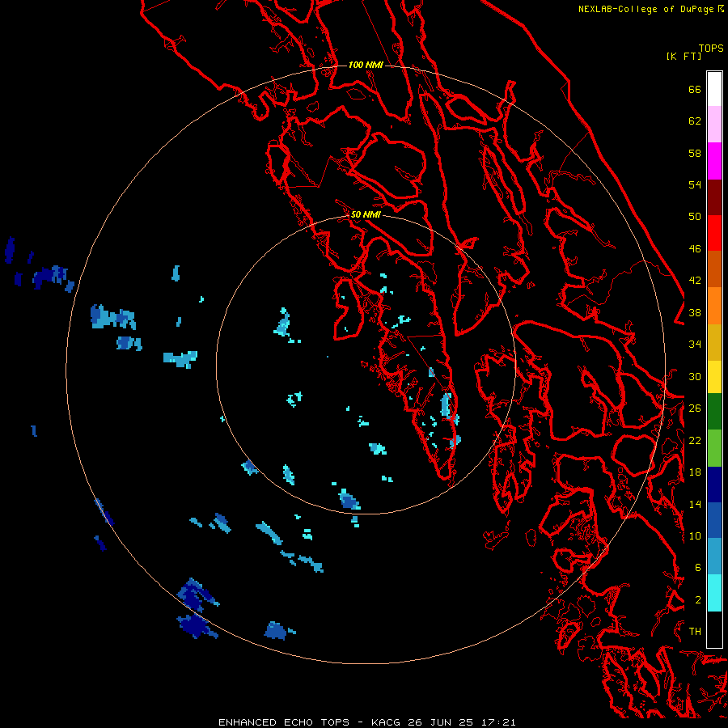Screen dimensions: 728x728
Task: Click the light green 26 legend swatch
Action: tap(714, 448)
